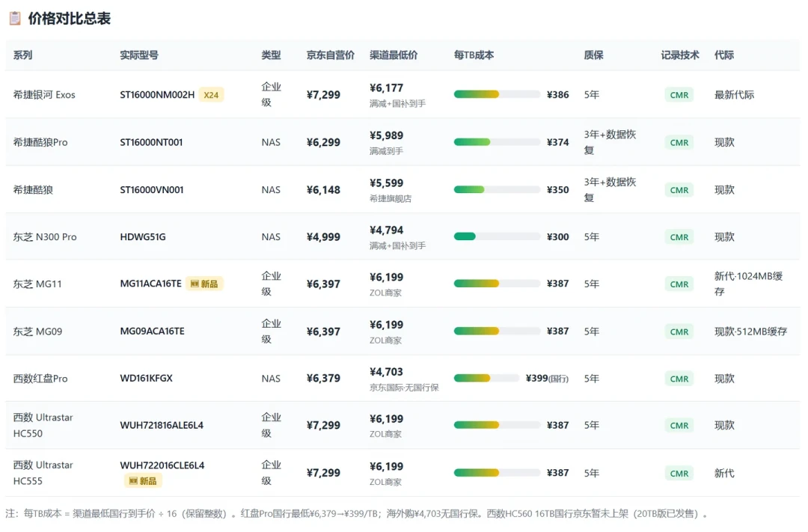Click the CMR tag in 东芝 MG09 row
808x532 pixels.
[x=679, y=331]
